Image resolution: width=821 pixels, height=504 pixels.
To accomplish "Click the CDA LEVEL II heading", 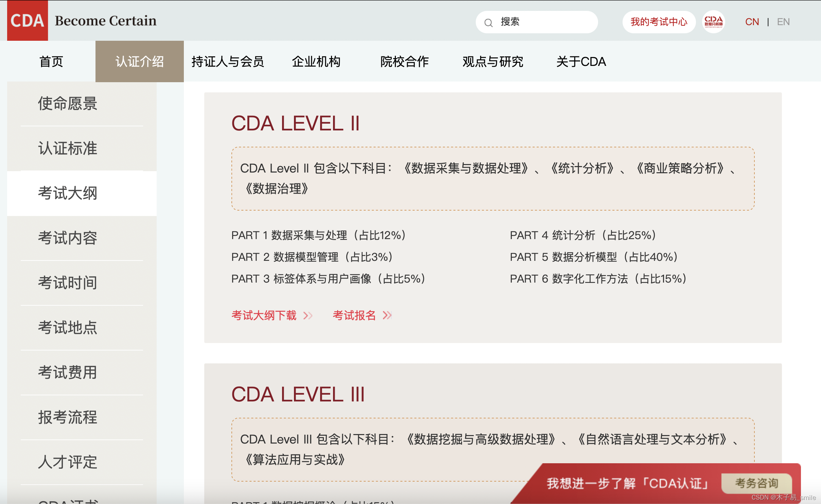I will coord(295,123).
